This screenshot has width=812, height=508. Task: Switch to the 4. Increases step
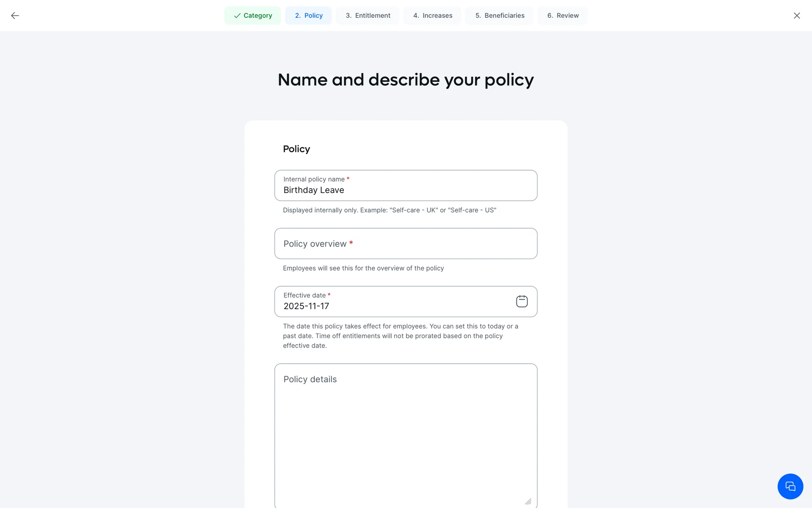432,16
